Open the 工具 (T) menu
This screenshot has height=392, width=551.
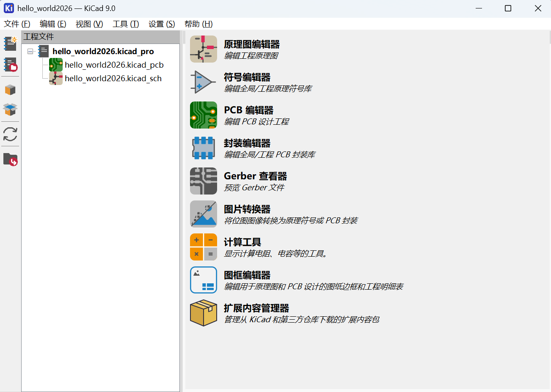point(126,24)
